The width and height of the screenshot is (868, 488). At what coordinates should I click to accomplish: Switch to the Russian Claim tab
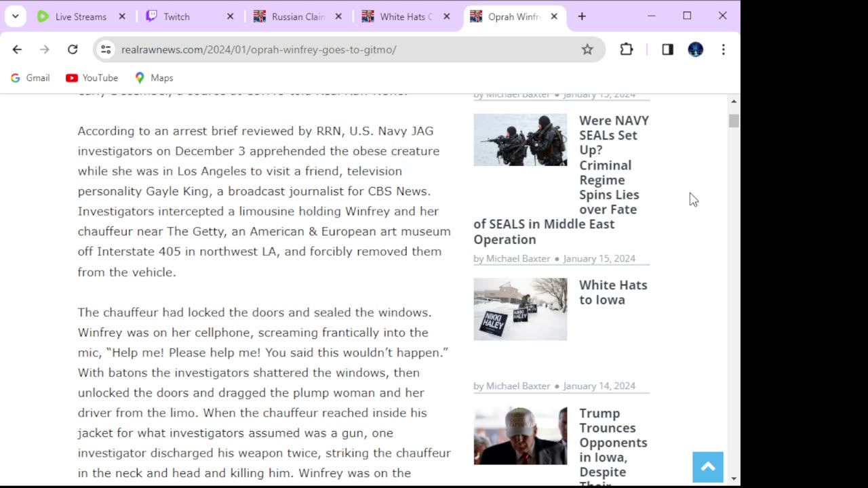[x=298, y=16]
